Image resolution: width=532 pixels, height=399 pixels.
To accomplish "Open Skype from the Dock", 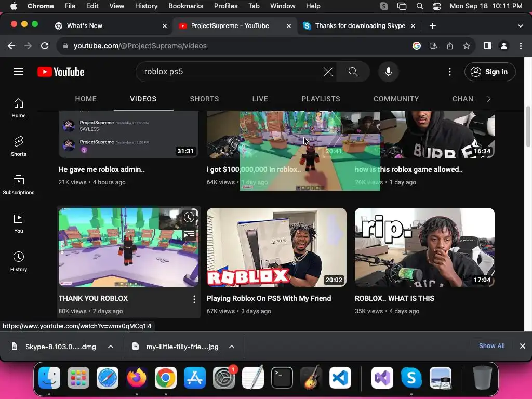I will (x=411, y=378).
